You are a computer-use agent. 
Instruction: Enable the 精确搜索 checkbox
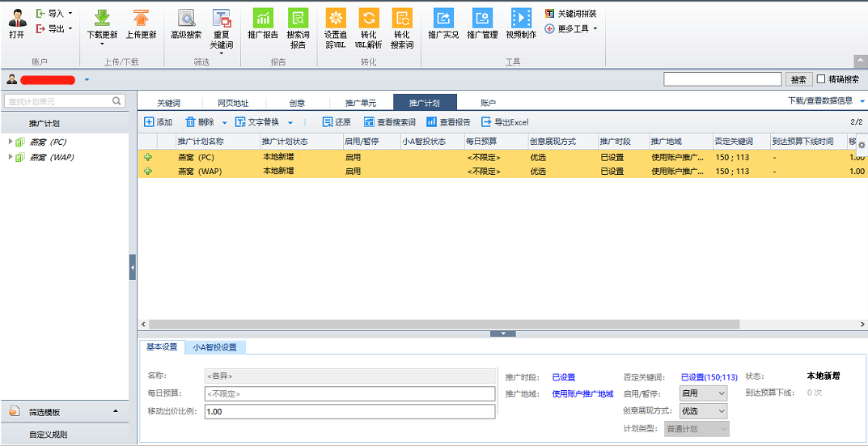(x=822, y=79)
